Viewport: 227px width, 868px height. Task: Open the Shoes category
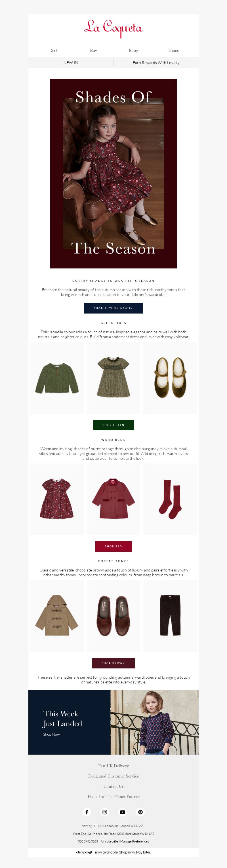tap(173, 50)
